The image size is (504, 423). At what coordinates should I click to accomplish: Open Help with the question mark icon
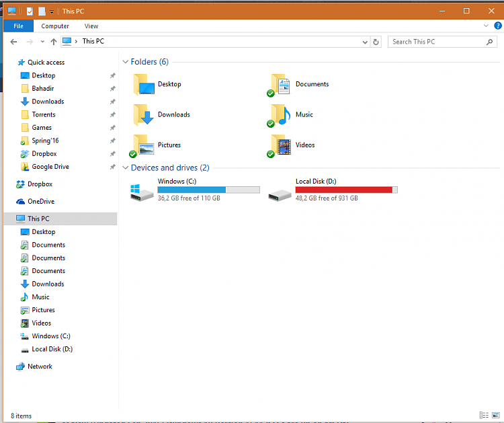[497, 26]
